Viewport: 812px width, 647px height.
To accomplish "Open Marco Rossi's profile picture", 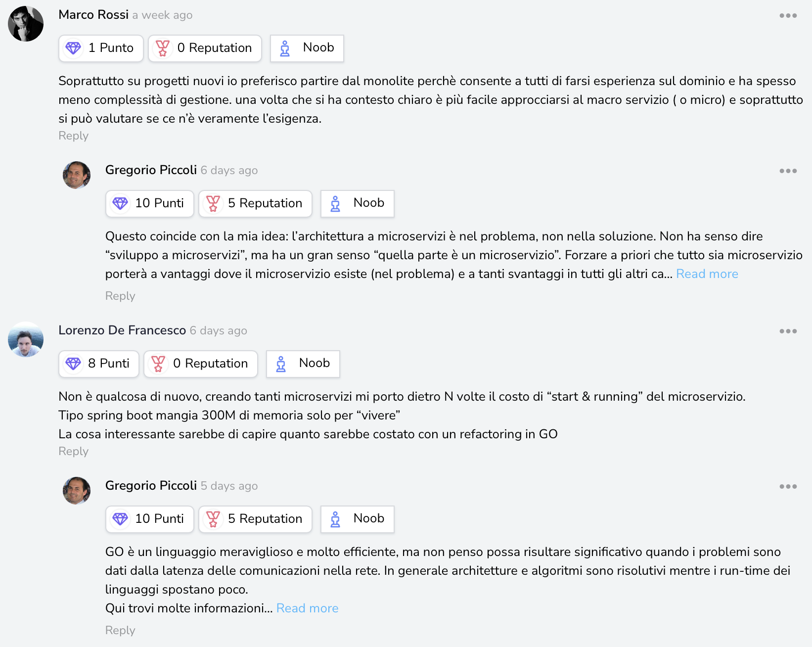I will (x=26, y=24).
